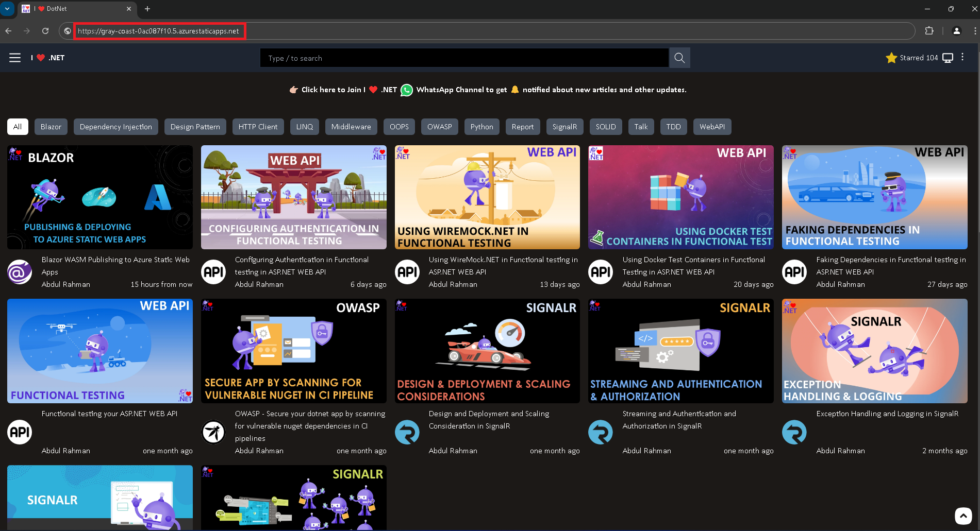The height and width of the screenshot is (531, 980).
Task: Open 'Blazor WASM Publishing to Azure' title link
Action: (x=115, y=266)
